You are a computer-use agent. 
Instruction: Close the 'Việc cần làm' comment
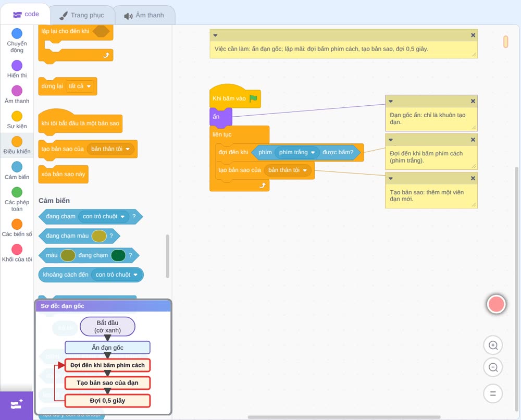[473, 35]
